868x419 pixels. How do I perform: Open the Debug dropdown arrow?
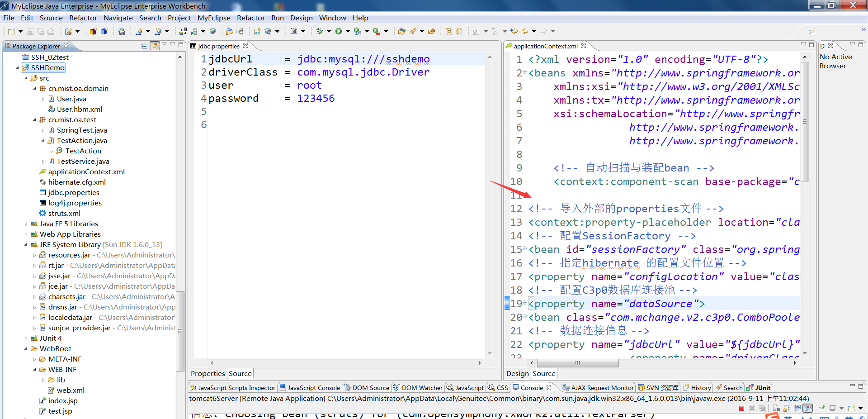pyautogui.click(x=329, y=31)
